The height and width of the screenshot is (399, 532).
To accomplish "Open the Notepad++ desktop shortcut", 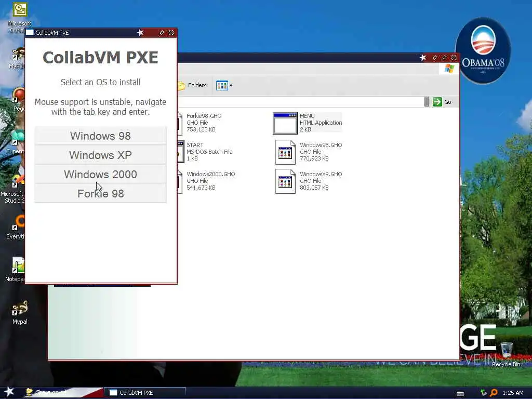I will pos(16,270).
